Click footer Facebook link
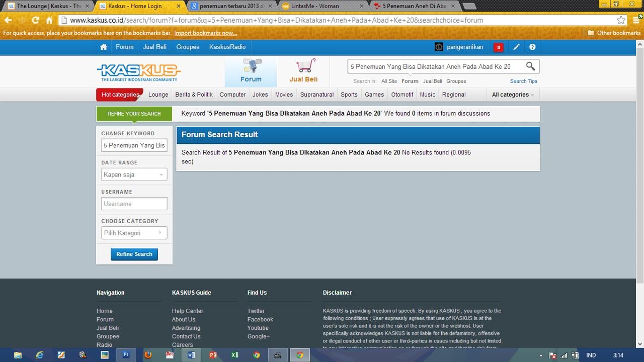 [260, 319]
